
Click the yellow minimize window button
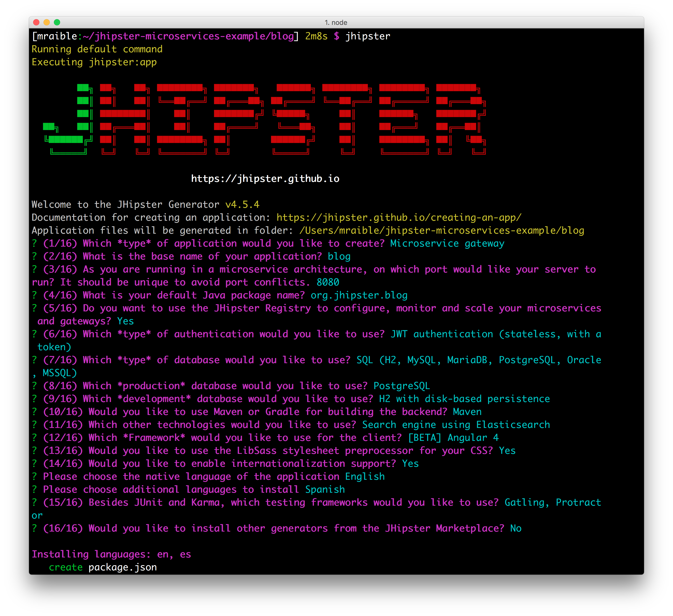(x=47, y=22)
